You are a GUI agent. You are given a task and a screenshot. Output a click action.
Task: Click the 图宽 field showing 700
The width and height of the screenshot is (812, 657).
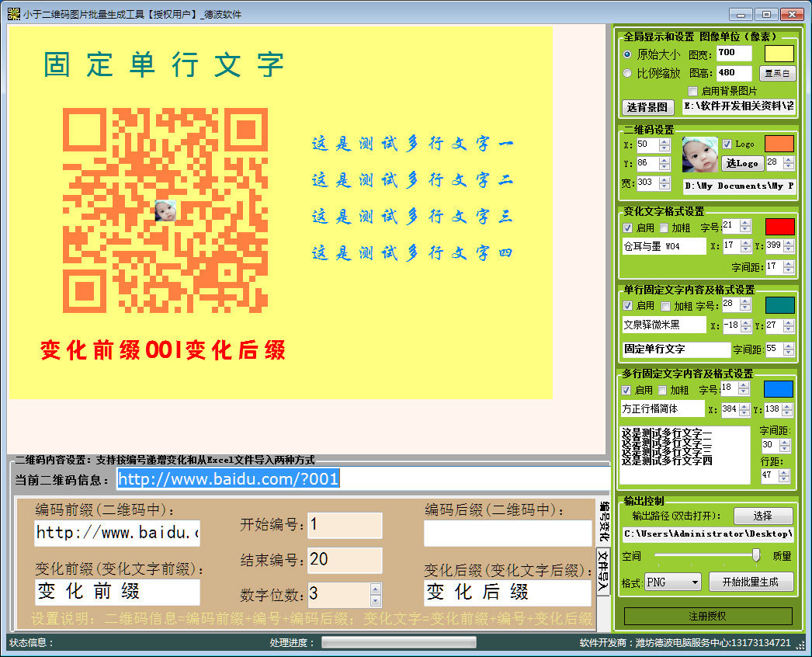734,54
